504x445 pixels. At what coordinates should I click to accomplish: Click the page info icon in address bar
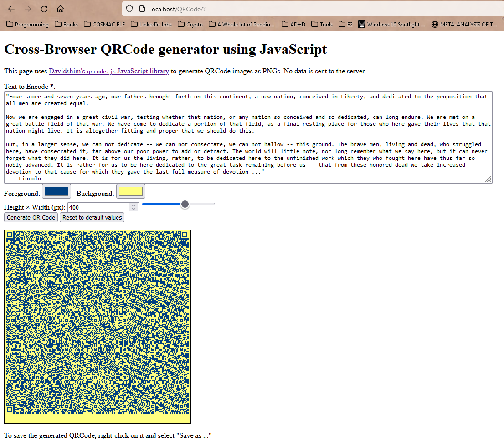[142, 9]
